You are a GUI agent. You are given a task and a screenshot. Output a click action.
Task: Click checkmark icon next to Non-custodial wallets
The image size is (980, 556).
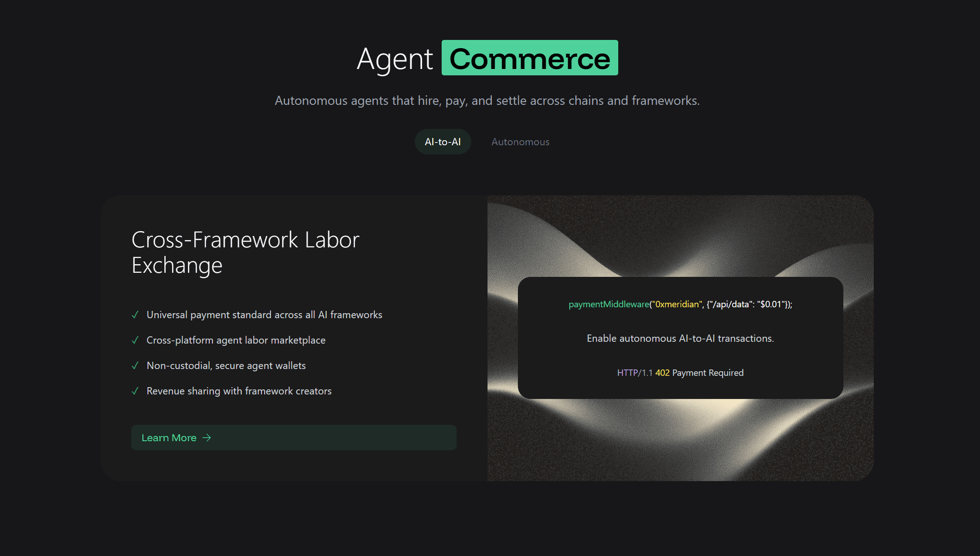pyautogui.click(x=135, y=365)
